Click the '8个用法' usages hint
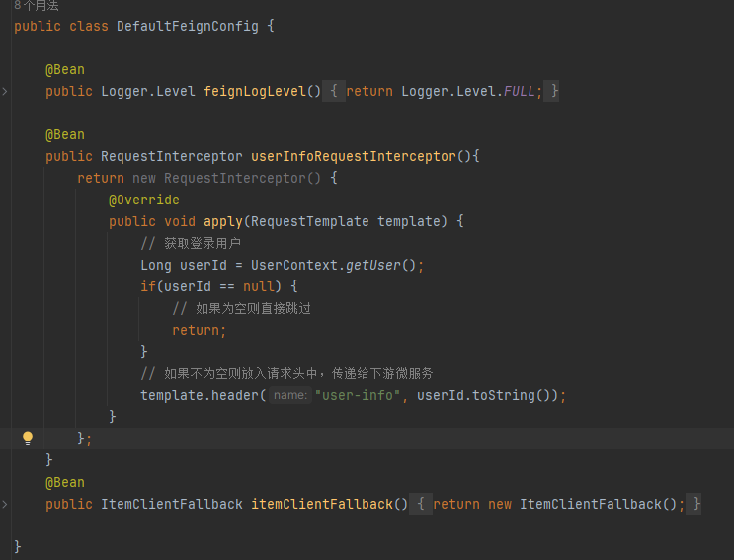The height and width of the screenshot is (560, 734). pyautogui.click(x=36, y=5)
